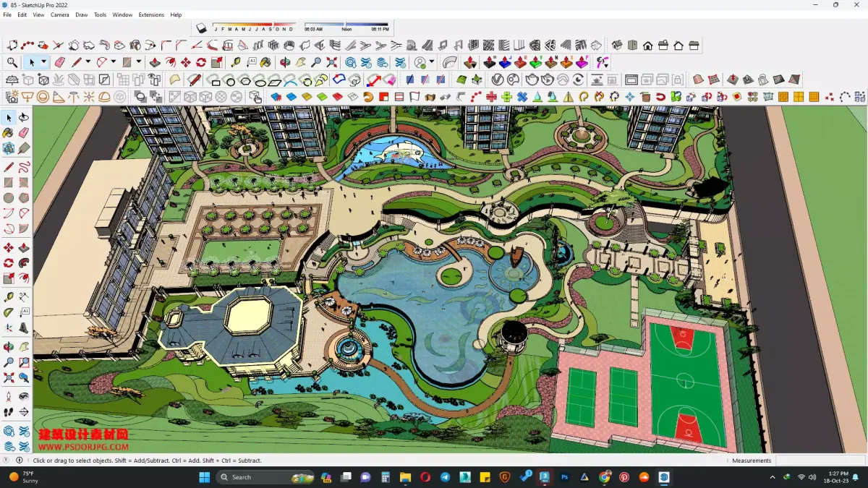Open the Window menu
The image size is (868, 488).
(122, 14)
